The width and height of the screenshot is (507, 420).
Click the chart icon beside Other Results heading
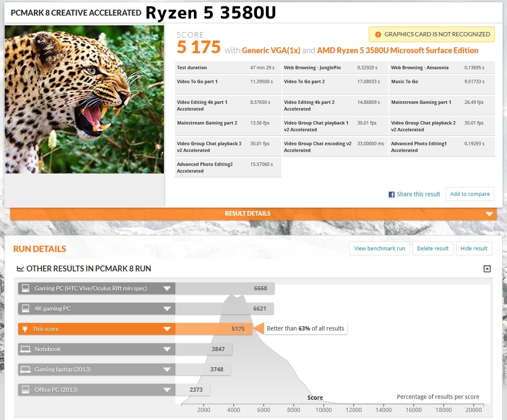pyautogui.click(x=20, y=268)
